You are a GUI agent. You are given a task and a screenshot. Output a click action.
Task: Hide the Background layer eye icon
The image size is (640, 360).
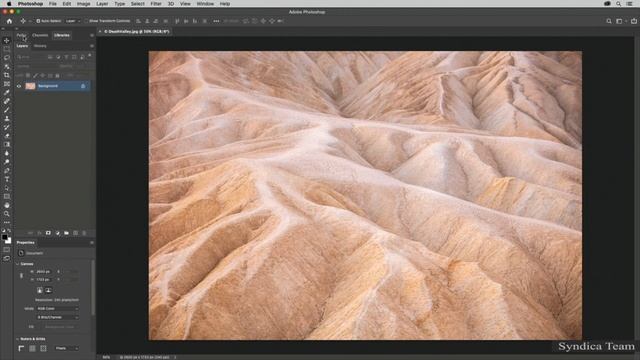(x=19, y=86)
